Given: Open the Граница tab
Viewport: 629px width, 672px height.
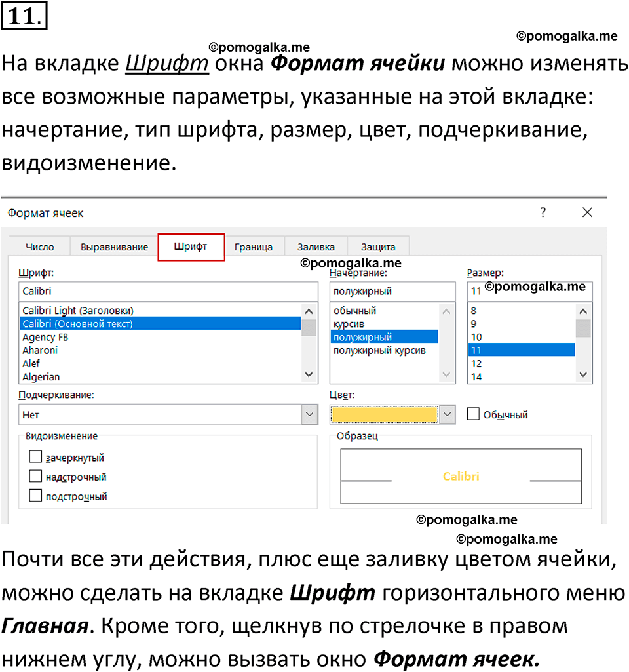Looking at the screenshot, I should coord(254,247).
